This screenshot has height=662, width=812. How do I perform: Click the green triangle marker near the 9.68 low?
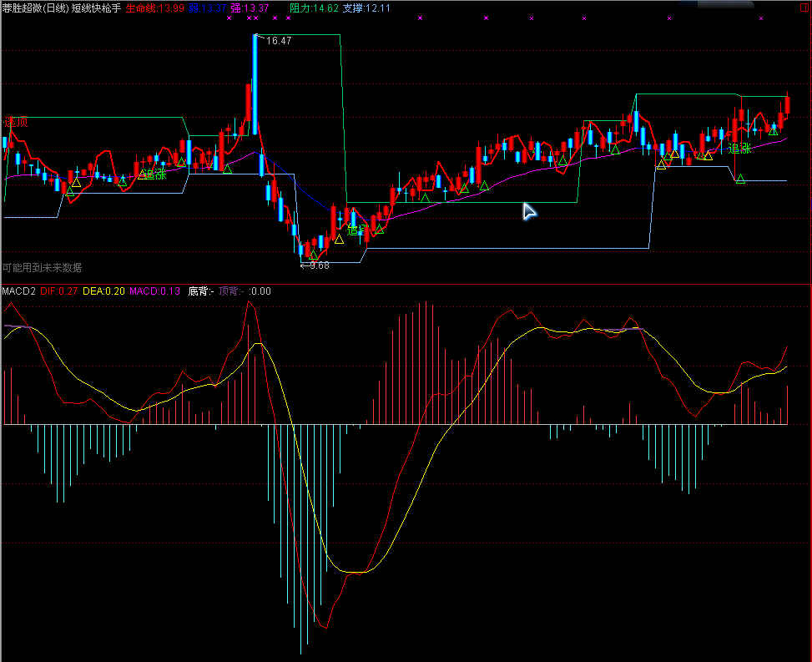[x=313, y=255]
